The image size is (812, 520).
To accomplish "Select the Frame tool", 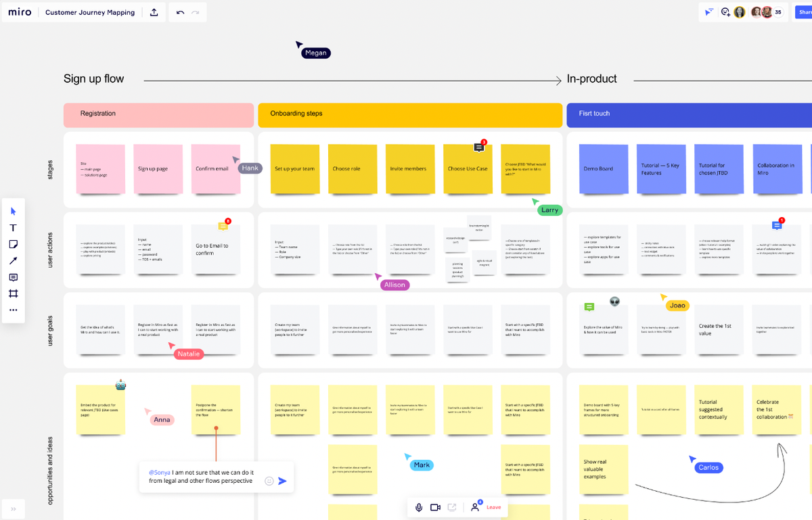I will tap(13, 293).
